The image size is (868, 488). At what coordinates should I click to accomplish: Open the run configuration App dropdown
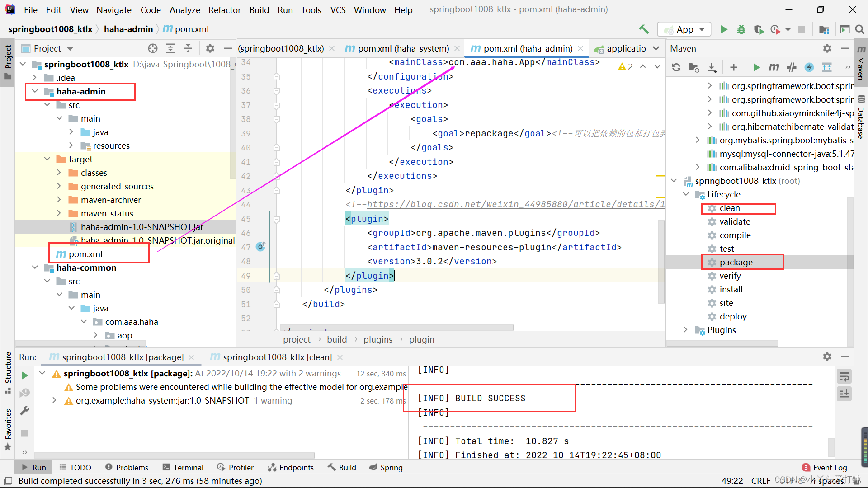point(684,29)
